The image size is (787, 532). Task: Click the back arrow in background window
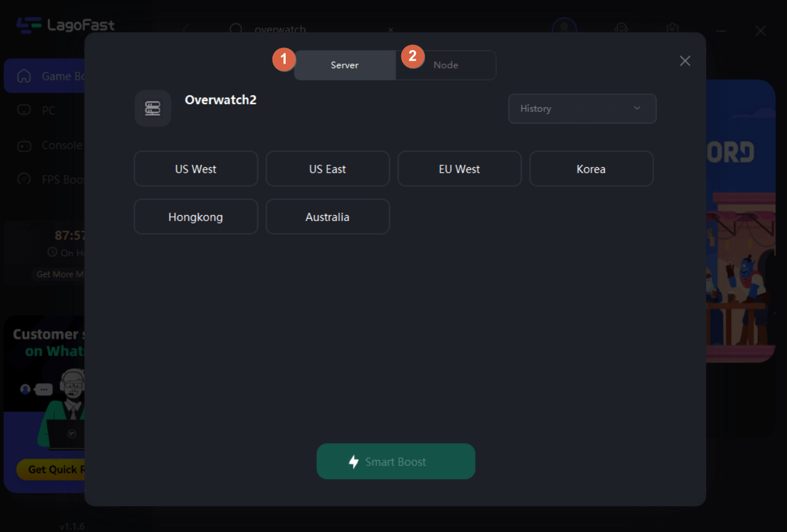[186, 29]
